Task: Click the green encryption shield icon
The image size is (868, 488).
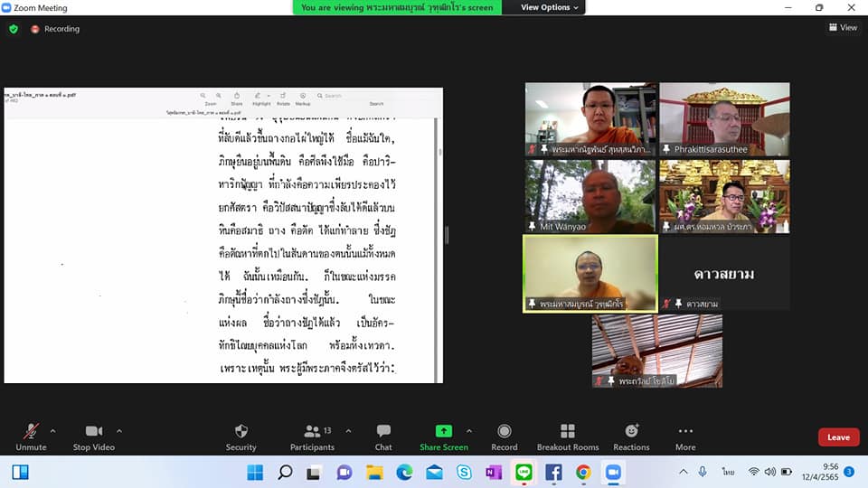Action: point(14,29)
